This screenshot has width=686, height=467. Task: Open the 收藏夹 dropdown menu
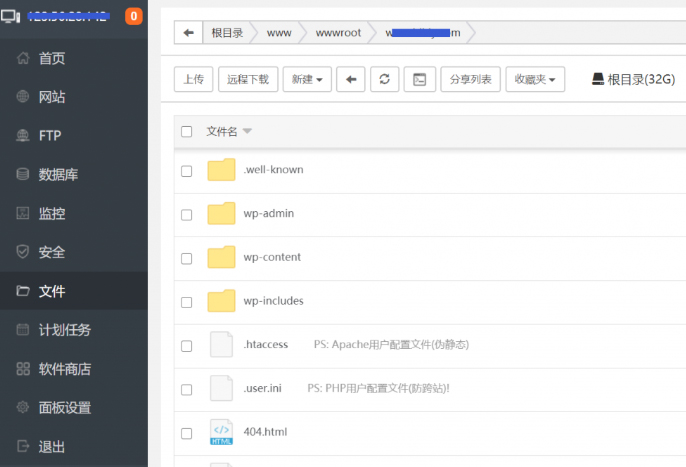point(536,79)
